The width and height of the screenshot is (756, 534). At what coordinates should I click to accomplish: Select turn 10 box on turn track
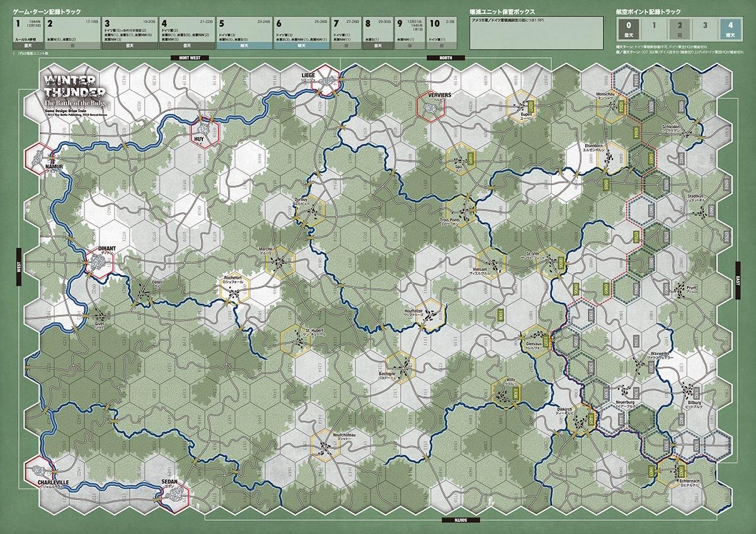[x=442, y=33]
